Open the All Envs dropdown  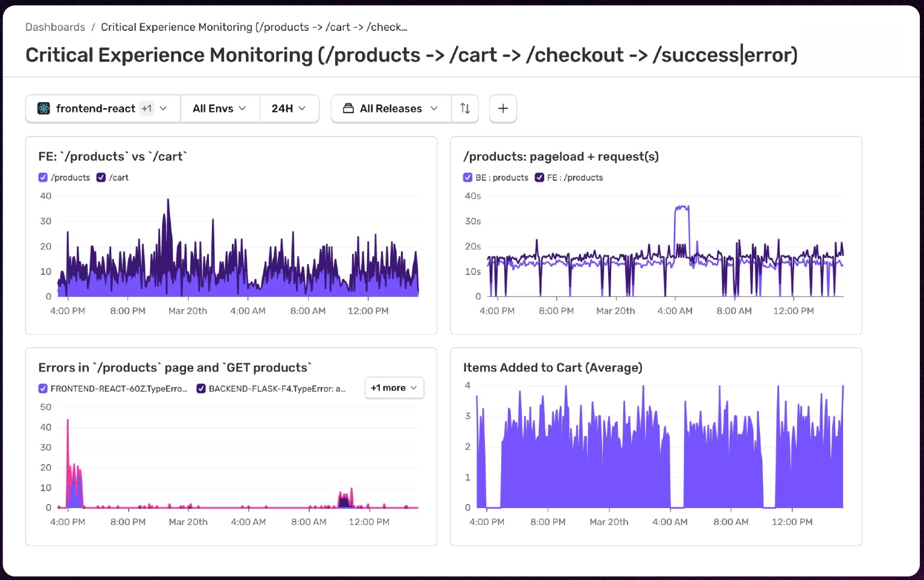click(x=220, y=108)
